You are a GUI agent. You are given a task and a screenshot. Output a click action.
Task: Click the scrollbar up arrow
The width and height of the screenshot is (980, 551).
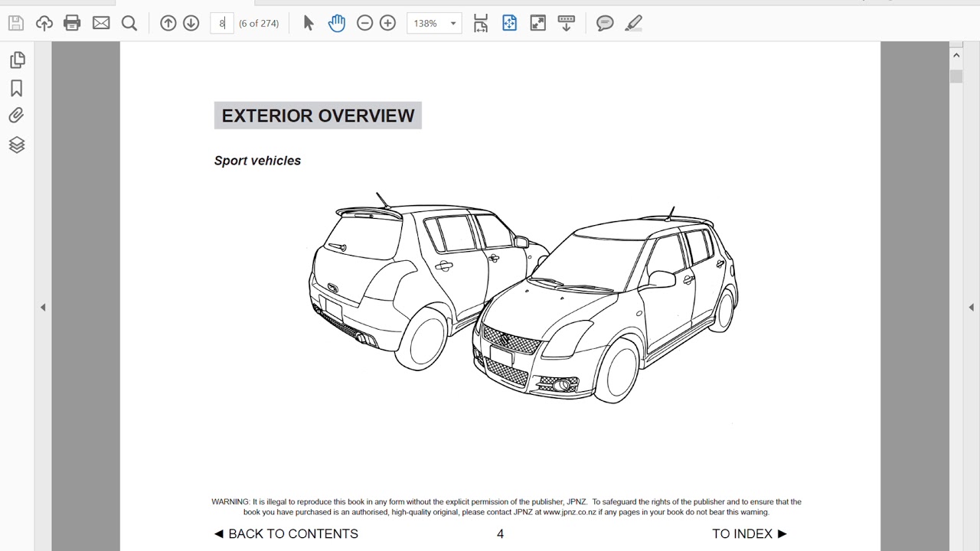[x=956, y=55]
